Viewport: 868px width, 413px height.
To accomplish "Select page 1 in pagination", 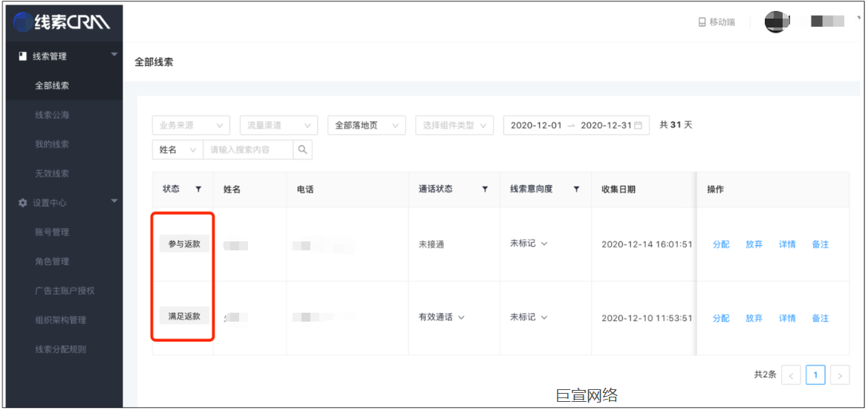I will (x=815, y=375).
